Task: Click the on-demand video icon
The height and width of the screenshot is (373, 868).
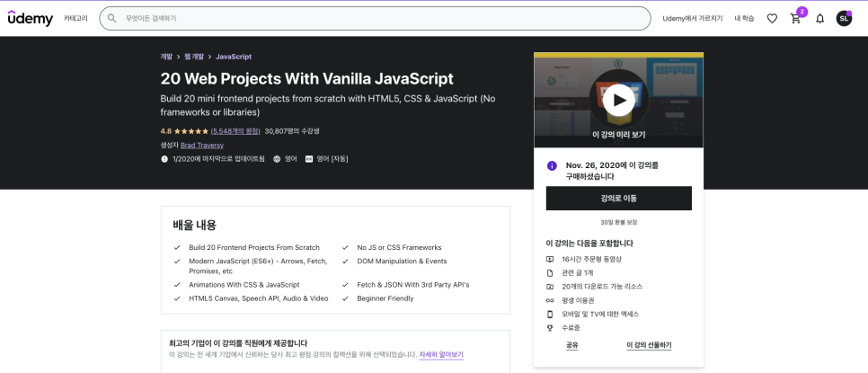Action: (x=550, y=259)
